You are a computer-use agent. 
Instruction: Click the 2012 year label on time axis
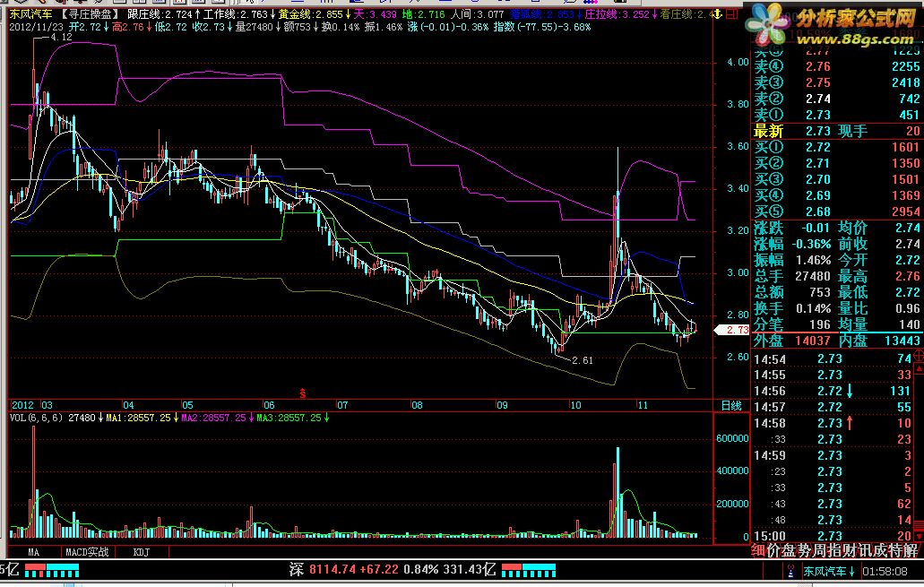(22, 405)
